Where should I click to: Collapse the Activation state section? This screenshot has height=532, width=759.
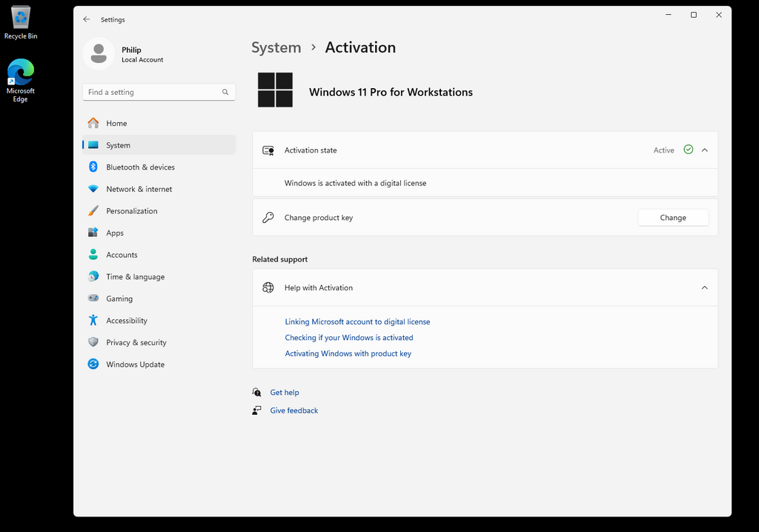coord(705,150)
